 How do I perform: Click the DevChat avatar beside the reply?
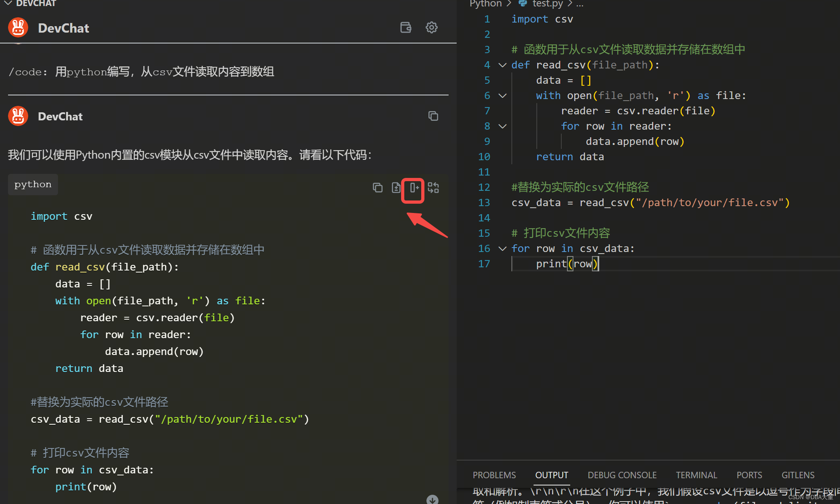(18, 116)
